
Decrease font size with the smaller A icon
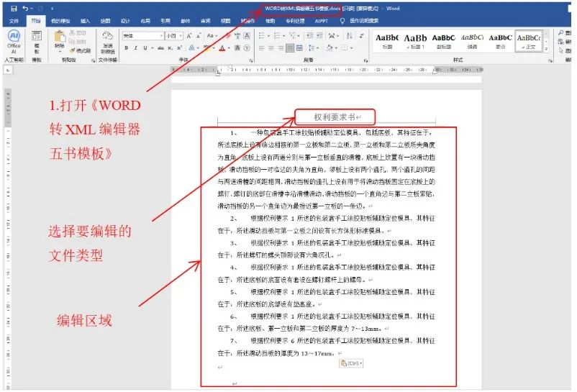tap(199, 36)
